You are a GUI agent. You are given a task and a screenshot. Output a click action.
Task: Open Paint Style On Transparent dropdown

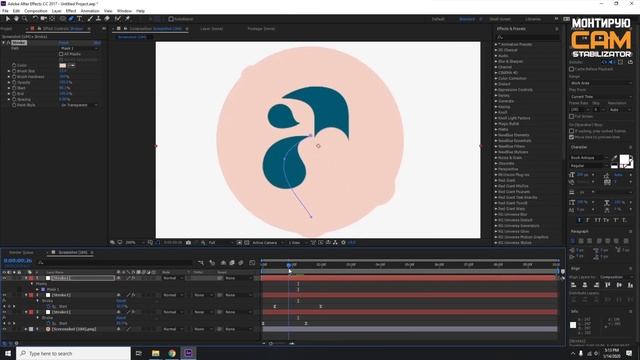pyautogui.click(x=79, y=105)
